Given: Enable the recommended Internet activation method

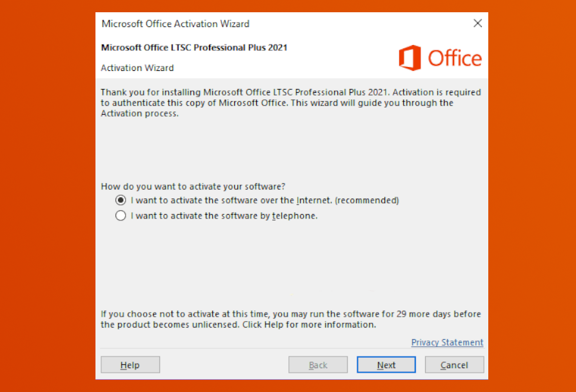Looking at the screenshot, I should pyautogui.click(x=121, y=200).
